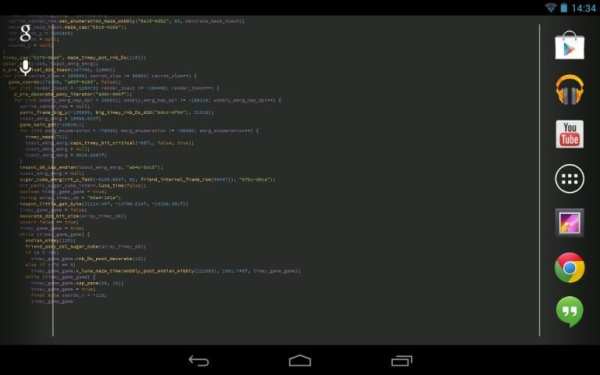
Task: Open the Hangouts messaging app
Action: [x=569, y=311]
